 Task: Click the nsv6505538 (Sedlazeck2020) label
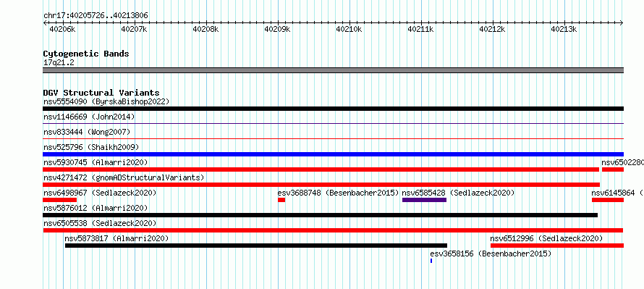(x=100, y=223)
